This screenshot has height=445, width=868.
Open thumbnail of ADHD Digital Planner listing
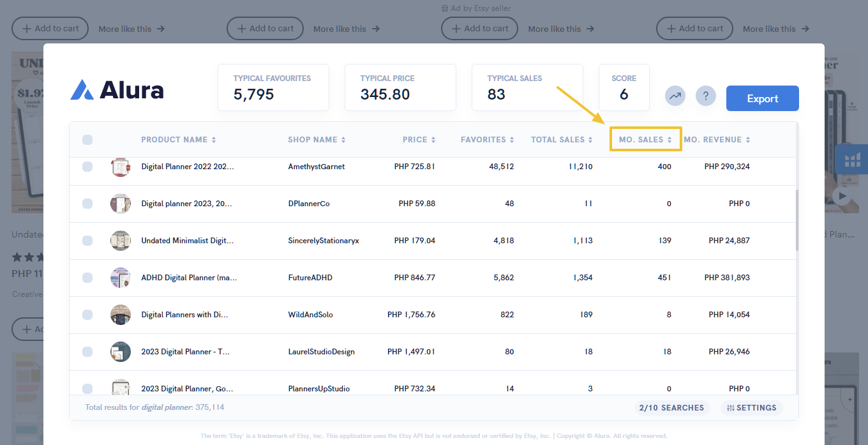(x=121, y=278)
